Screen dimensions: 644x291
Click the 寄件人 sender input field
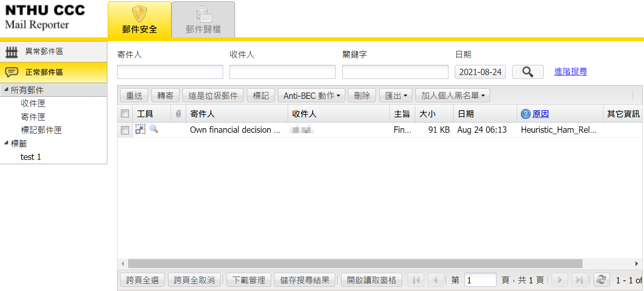pos(170,72)
